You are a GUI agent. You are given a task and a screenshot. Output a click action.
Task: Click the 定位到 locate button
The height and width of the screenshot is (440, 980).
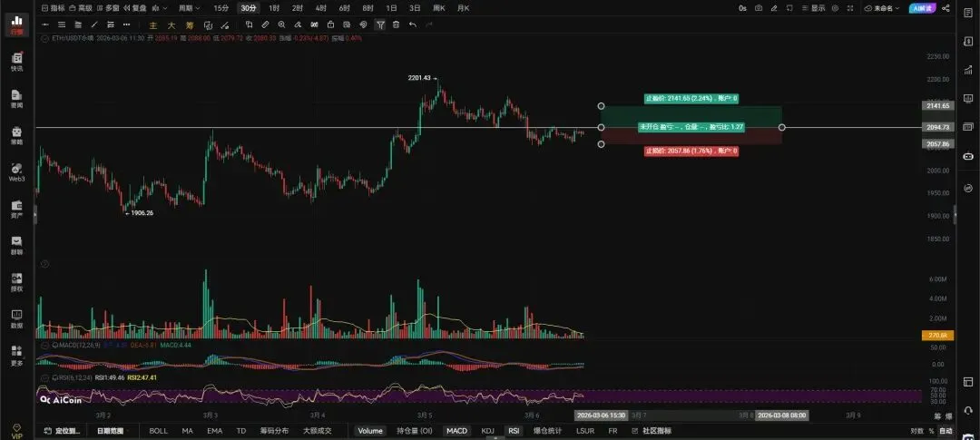[64, 431]
